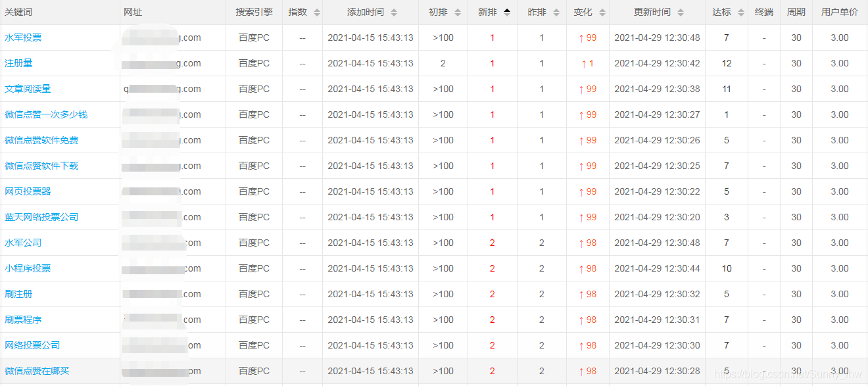Click the 搜索引擎 column header

pyautogui.click(x=254, y=12)
